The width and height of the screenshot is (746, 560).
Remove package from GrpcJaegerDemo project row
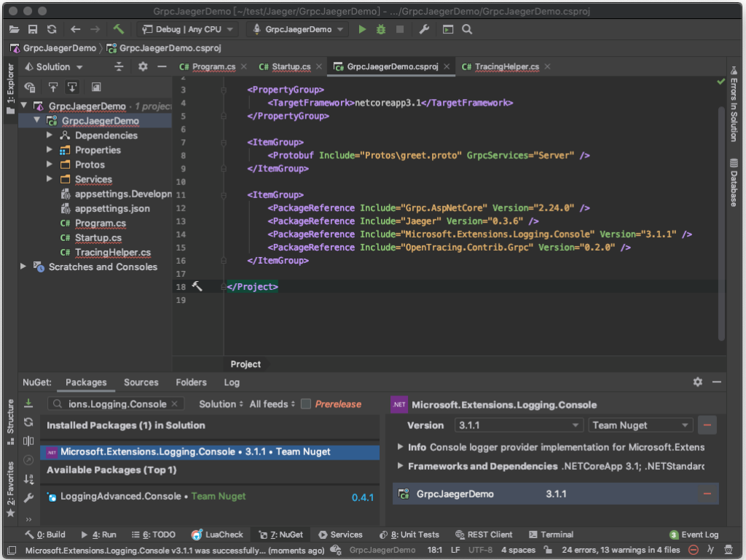pyautogui.click(x=707, y=494)
